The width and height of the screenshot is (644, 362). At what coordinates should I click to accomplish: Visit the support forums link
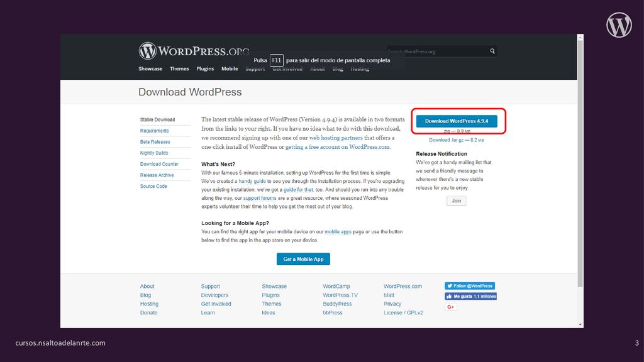pyautogui.click(x=260, y=198)
